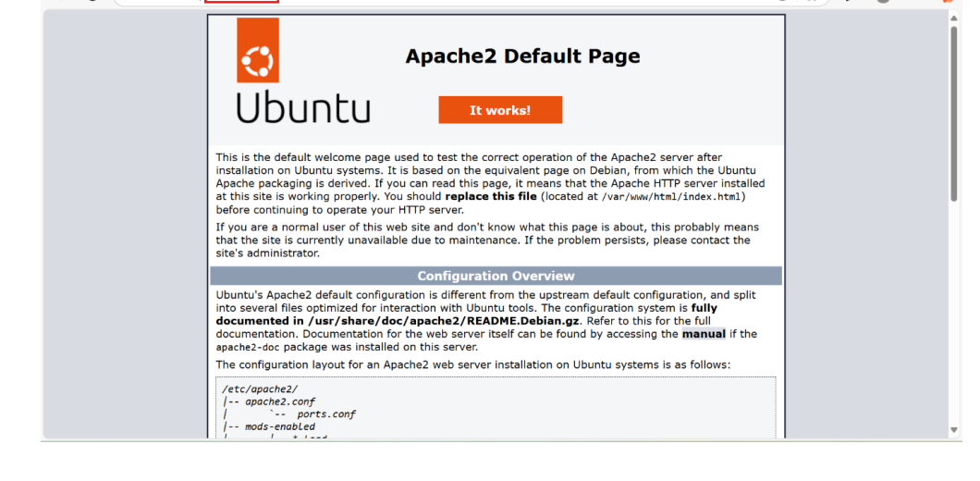Click the "site's administrator" text

(x=267, y=253)
